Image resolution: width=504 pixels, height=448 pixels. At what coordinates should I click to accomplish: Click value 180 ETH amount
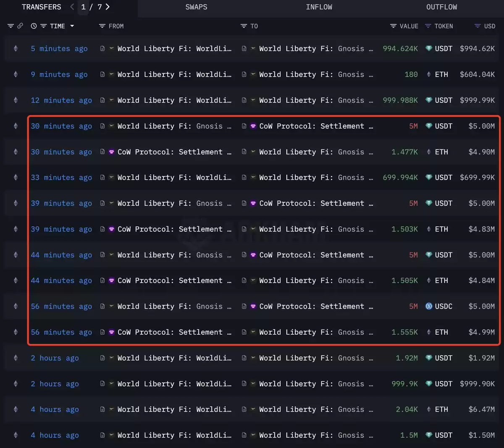(x=411, y=75)
